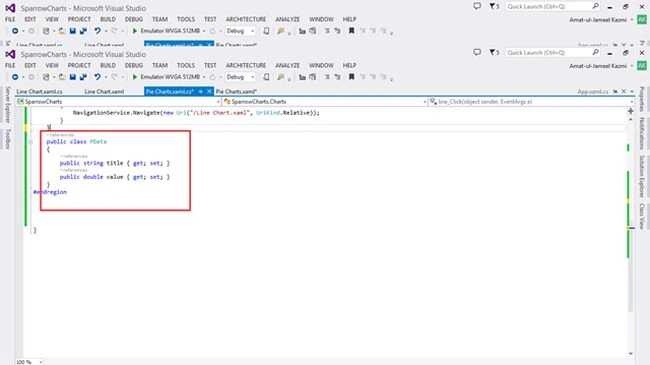Open Class View side panel tab
The width and height of the screenshot is (650, 365).
(x=642, y=217)
